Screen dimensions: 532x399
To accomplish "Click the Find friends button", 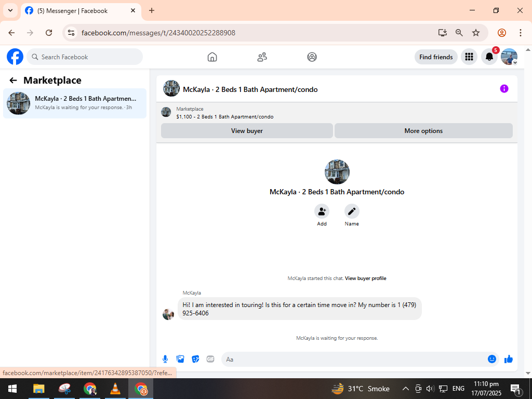I will (x=436, y=57).
